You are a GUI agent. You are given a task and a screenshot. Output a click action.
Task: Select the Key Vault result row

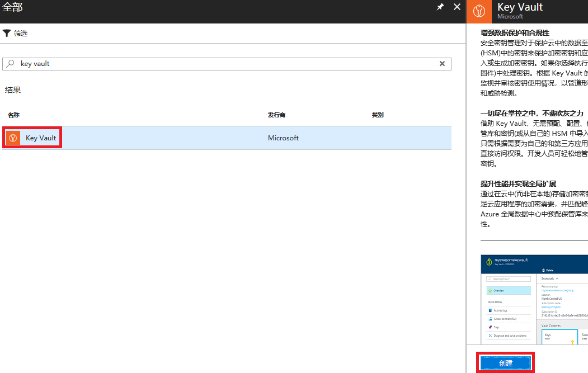point(227,138)
